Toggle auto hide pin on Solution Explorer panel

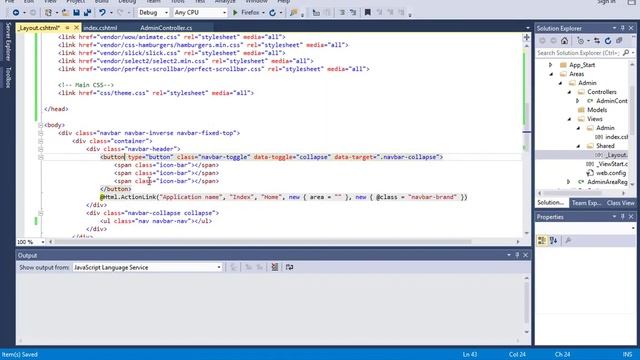tap(622, 28)
